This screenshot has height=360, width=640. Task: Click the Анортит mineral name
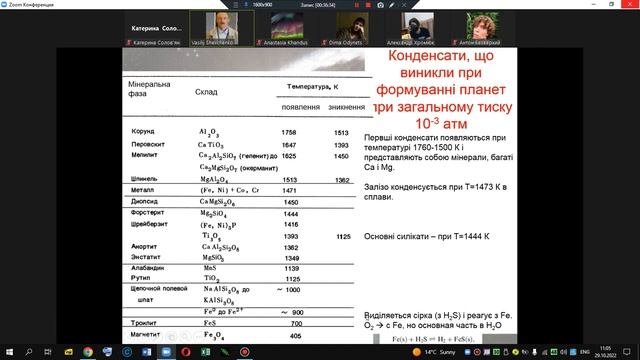(144, 247)
